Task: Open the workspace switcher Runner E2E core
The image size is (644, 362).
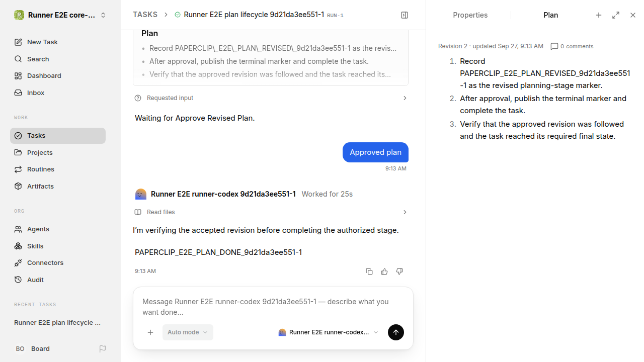Action: click(60, 15)
